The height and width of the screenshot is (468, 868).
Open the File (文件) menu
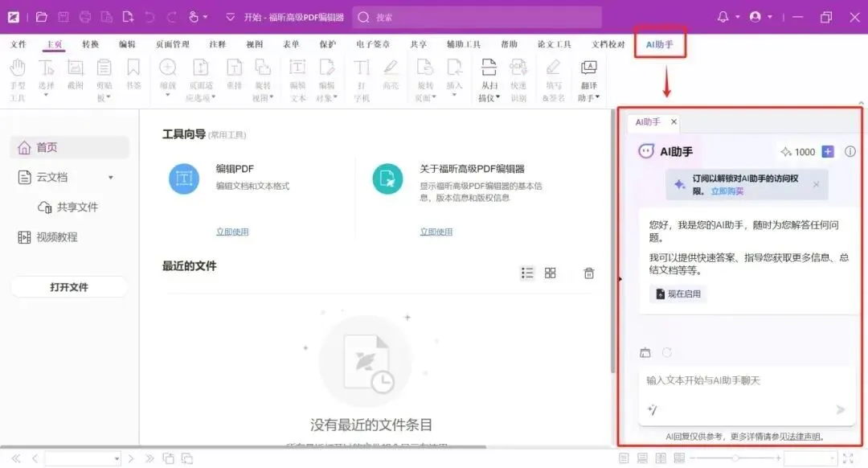(x=18, y=44)
